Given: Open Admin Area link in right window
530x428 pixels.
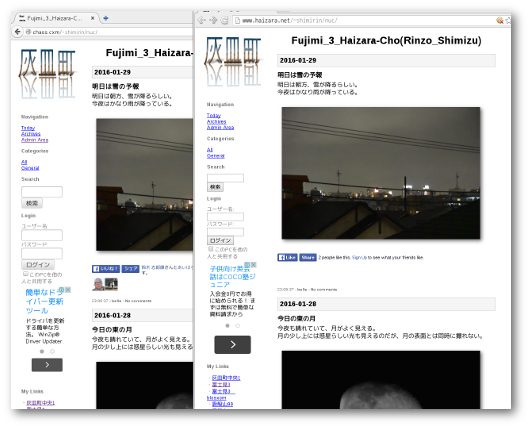Looking at the screenshot, I should click(x=220, y=127).
